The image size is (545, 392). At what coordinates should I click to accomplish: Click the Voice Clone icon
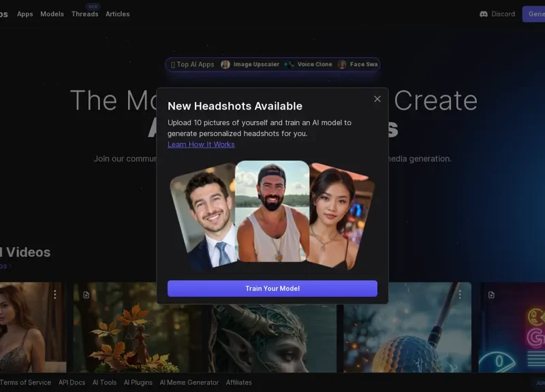point(289,64)
